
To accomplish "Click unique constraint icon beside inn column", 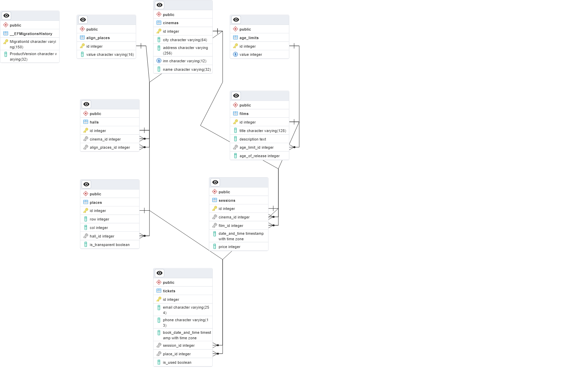I will click(x=159, y=61).
